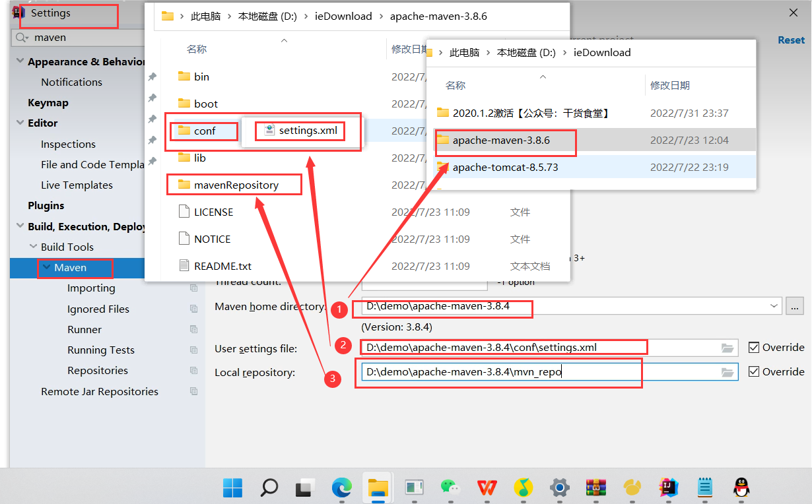Click the '...' browse button for Maven home
Viewport: 812px width, 504px height.
[795, 306]
